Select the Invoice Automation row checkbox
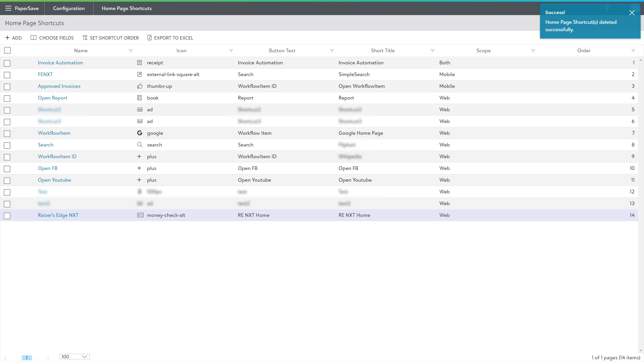644x362 pixels. tap(7, 63)
